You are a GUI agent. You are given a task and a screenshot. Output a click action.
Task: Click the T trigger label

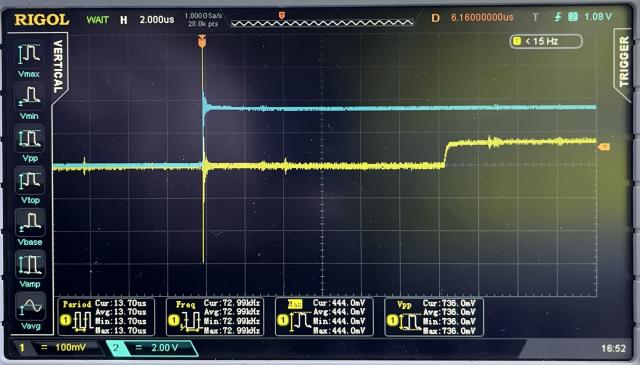pyautogui.click(x=535, y=17)
